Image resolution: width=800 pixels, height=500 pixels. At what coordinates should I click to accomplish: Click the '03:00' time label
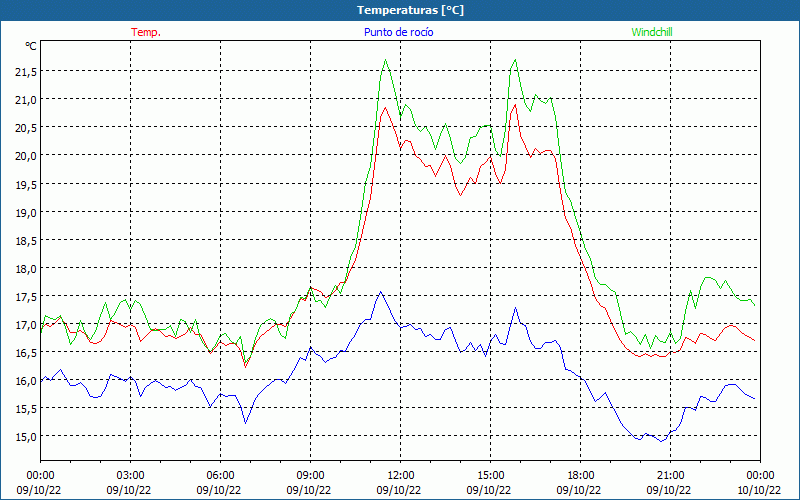(131, 476)
